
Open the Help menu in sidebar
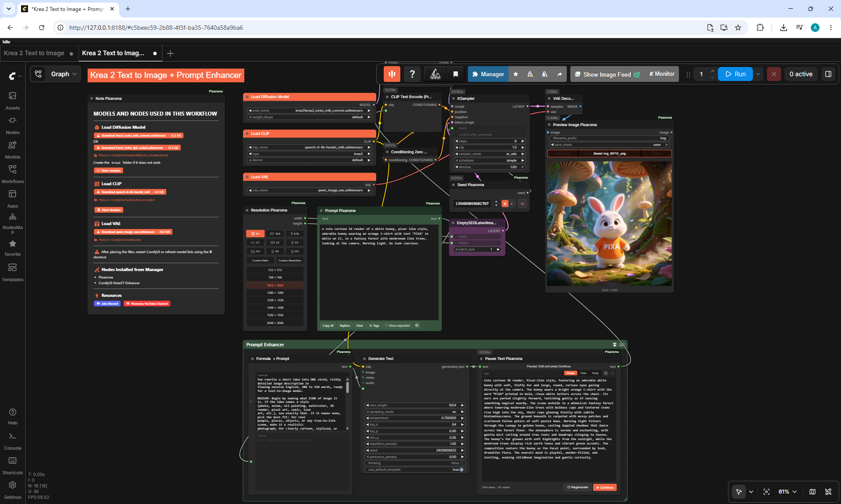(x=12, y=416)
